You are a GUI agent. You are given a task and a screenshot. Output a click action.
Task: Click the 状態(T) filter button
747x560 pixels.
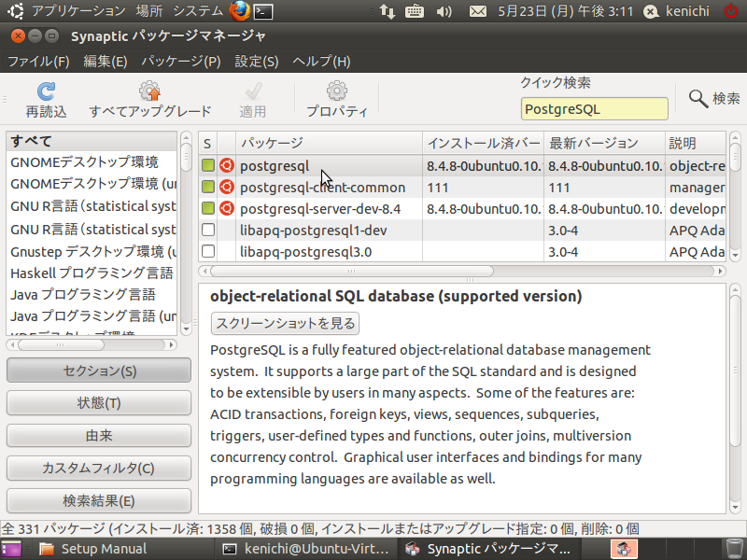[x=99, y=403]
